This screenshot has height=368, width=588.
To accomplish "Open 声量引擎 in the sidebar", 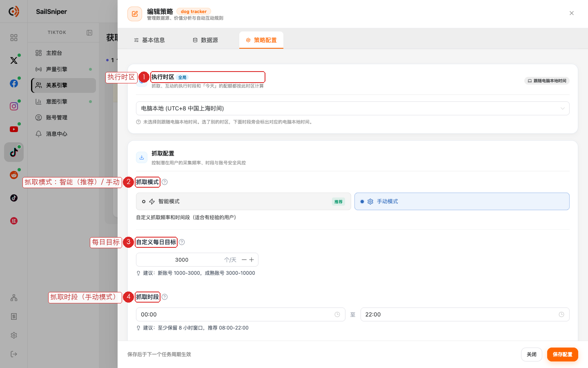I will click(x=64, y=70).
